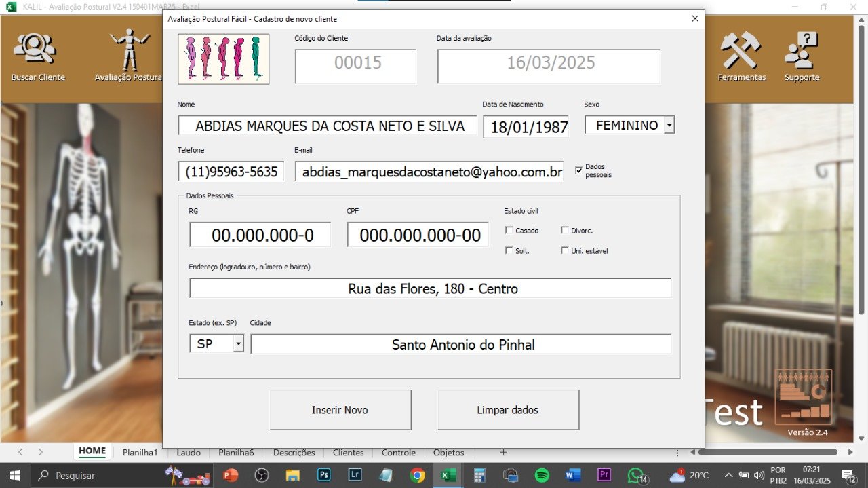Image resolution: width=868 pixels, height=488 pixels.
Task: Open the Buscar Cliente search icon
Action: [37, 50]
